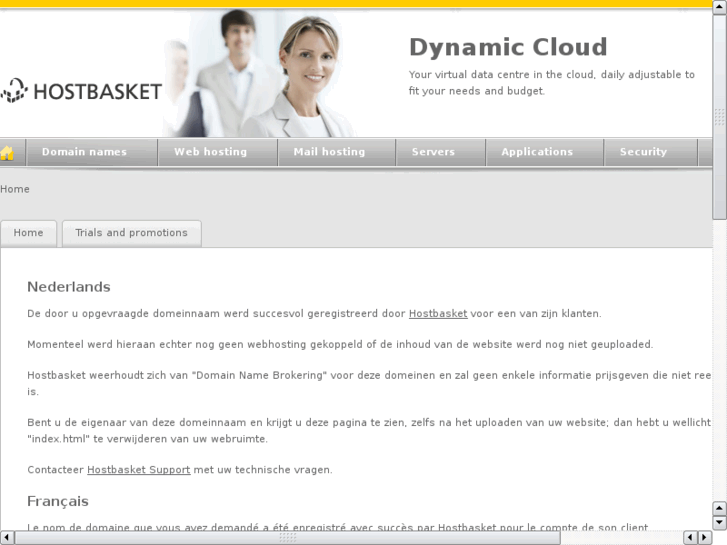Screen dimensions: 727x545
Task: Click the Home breadcrumb text
Action: pyautogui.click(x=15, y=189)
